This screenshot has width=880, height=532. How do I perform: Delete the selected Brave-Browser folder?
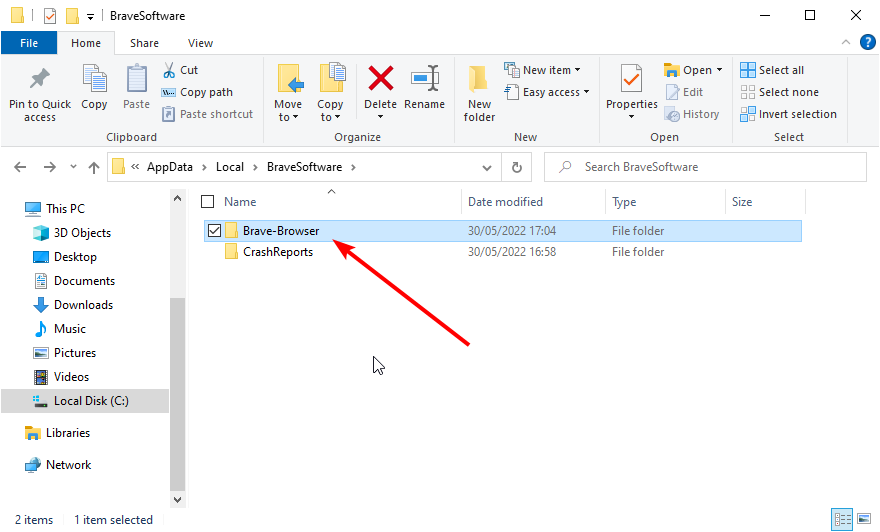(381, 86)
